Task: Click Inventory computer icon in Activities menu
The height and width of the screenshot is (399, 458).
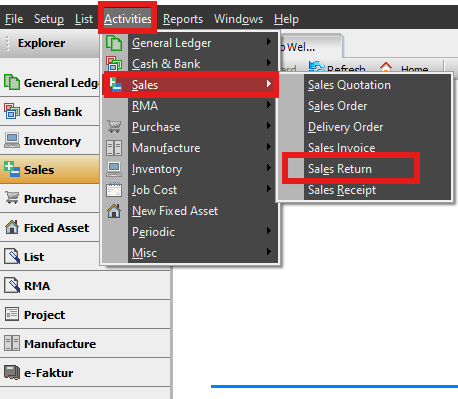Action: coord(114,169)
